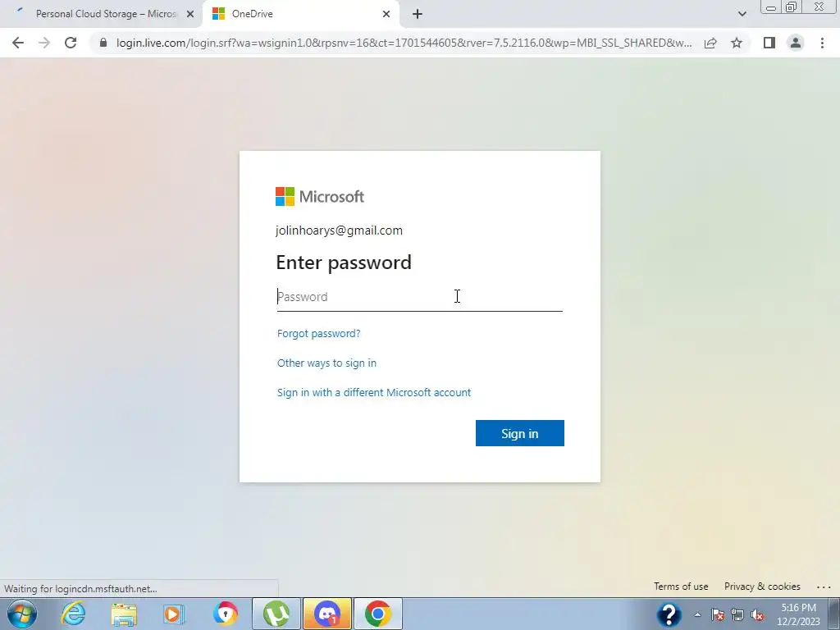840x630 pixels.
Task: Open the colorful keyhole taskbar app
Action: click(225, 614)
